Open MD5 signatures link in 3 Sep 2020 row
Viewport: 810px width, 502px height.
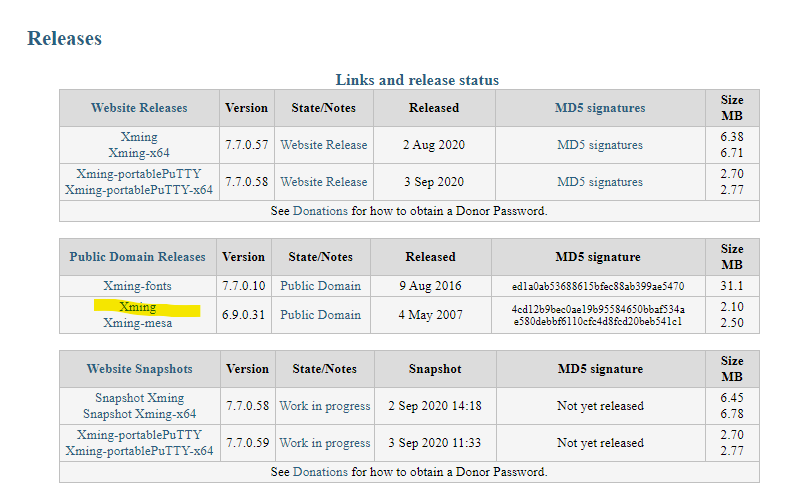600,182
